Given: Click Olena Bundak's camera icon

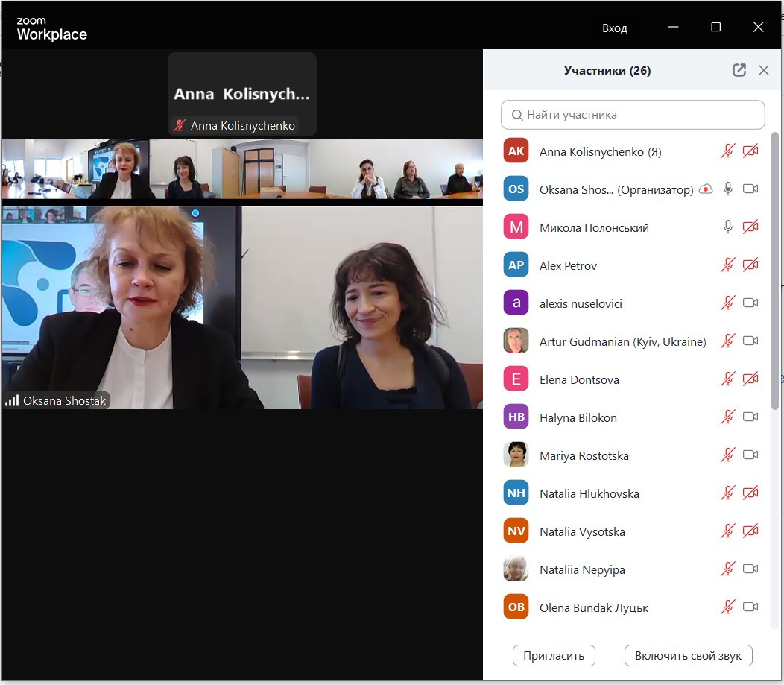Looking at the screenshot, I should coord(750,607).
